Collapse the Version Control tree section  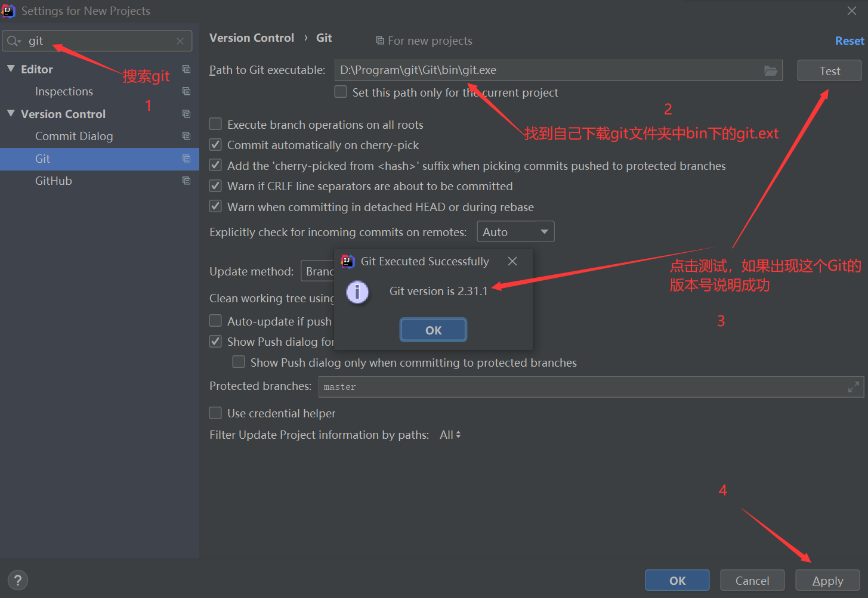11,113
